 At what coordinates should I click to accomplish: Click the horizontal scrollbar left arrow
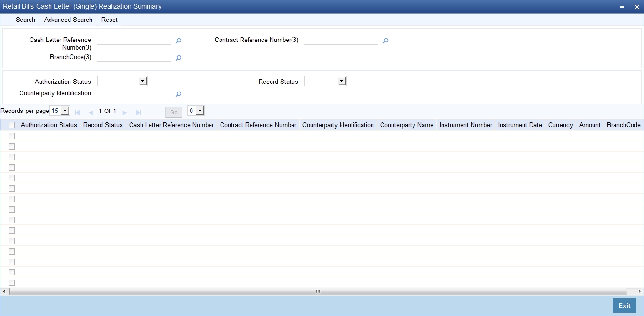(x=4, y=291)
